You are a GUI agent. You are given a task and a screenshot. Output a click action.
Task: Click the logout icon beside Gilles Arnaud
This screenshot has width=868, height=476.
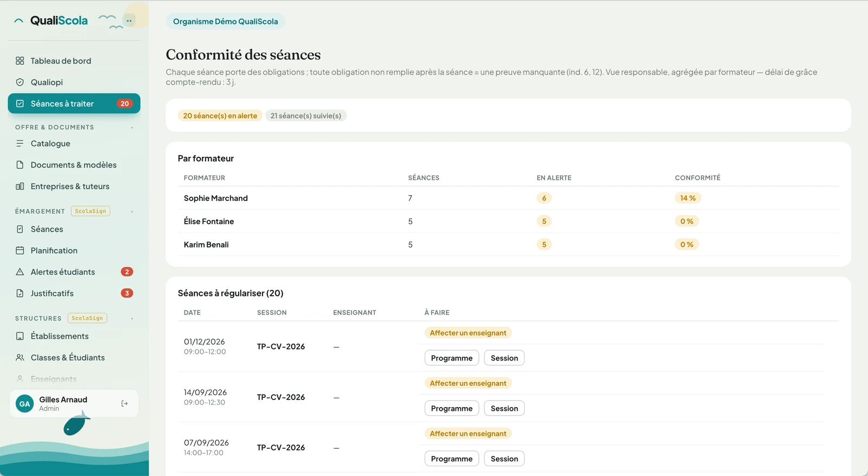point(125,404)
